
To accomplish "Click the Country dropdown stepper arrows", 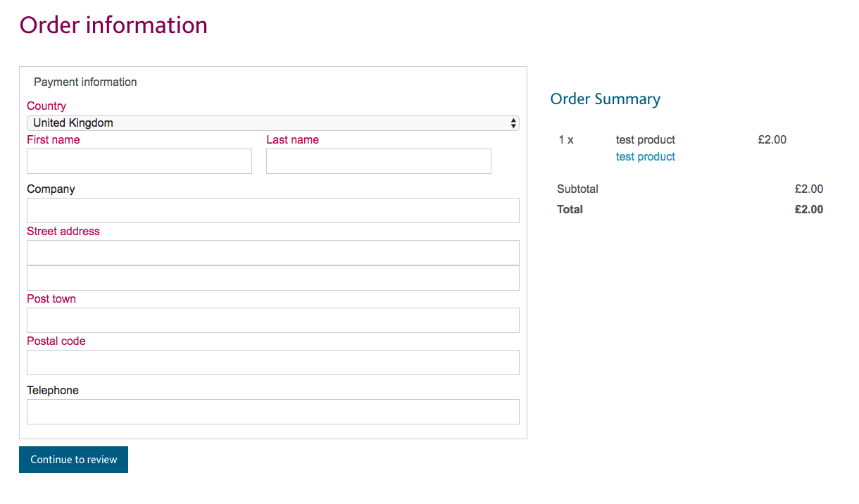I will pos(513,122).
